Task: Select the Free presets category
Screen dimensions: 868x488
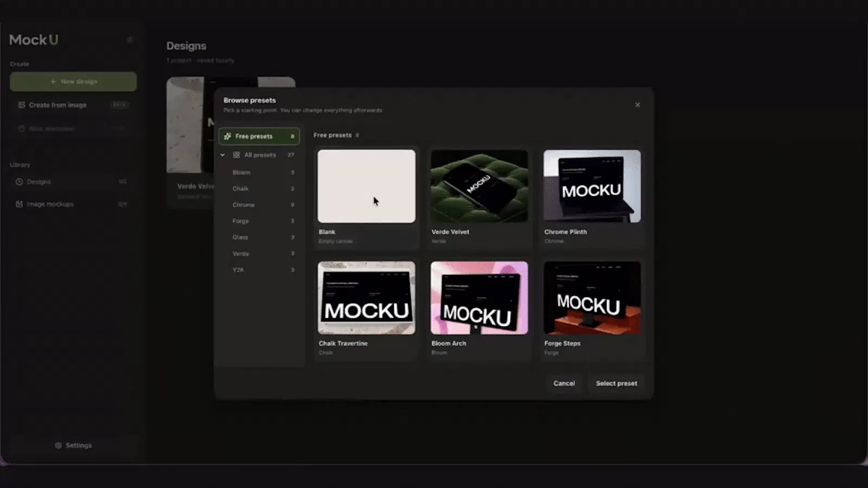Action: click(x=259, y=136)
